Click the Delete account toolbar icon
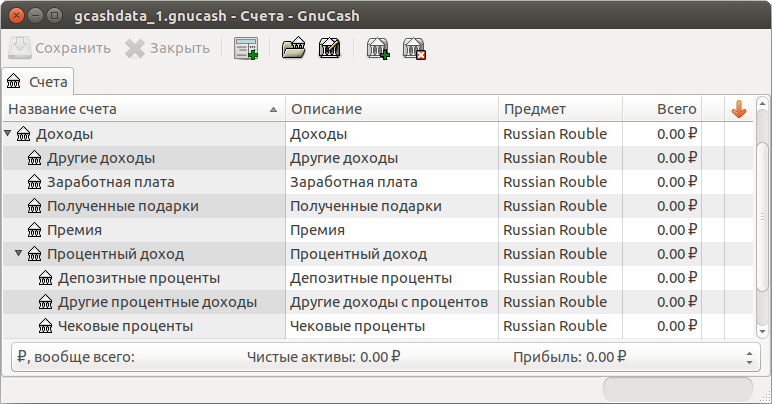772x404 pixels. 414,48
